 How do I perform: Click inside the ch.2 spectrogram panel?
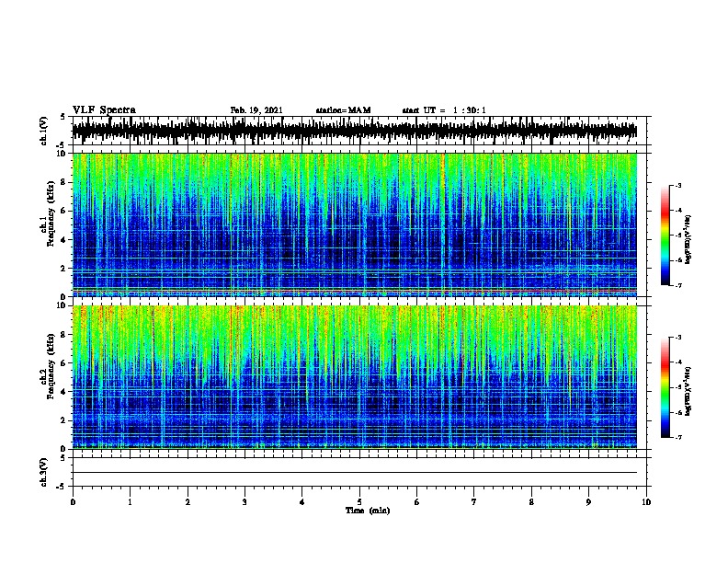point(355,377)
